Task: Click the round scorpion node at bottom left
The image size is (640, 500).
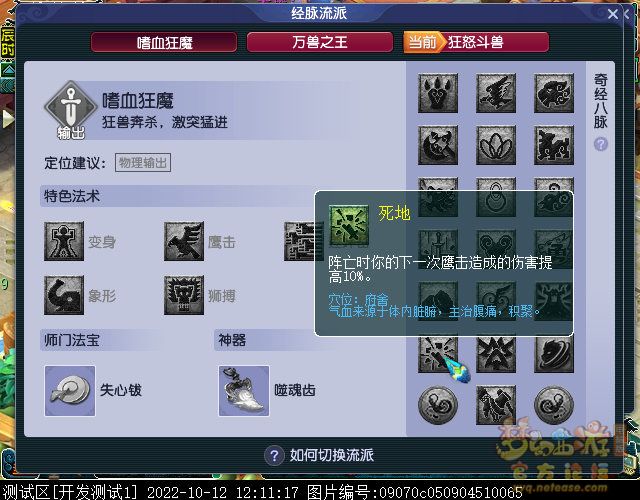Action: [438, 405]
